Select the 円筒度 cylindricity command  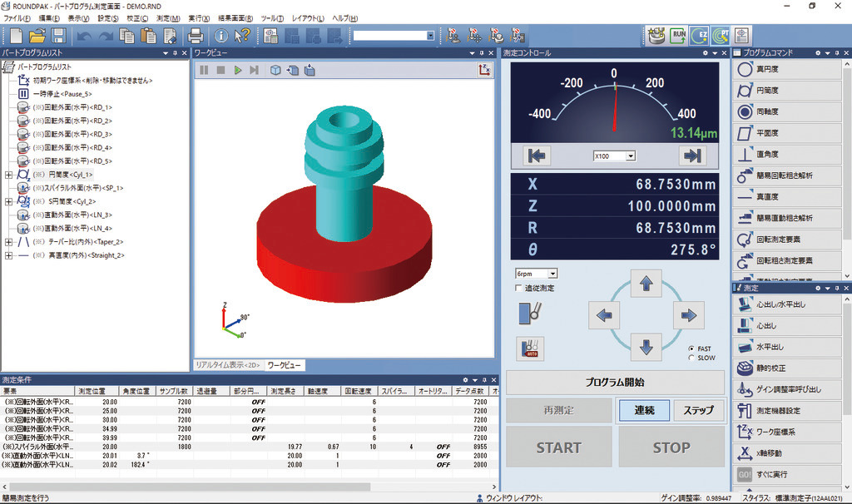tap(787, 90)
